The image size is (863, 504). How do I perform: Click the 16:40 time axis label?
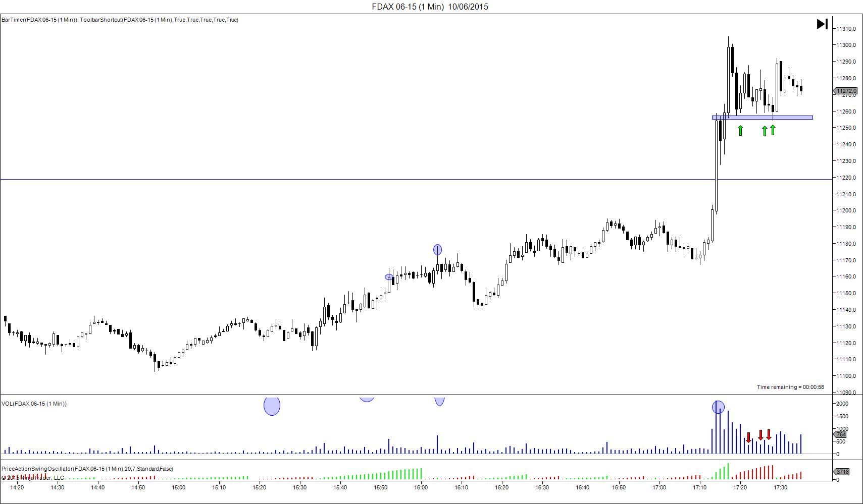tap(583, 487)
